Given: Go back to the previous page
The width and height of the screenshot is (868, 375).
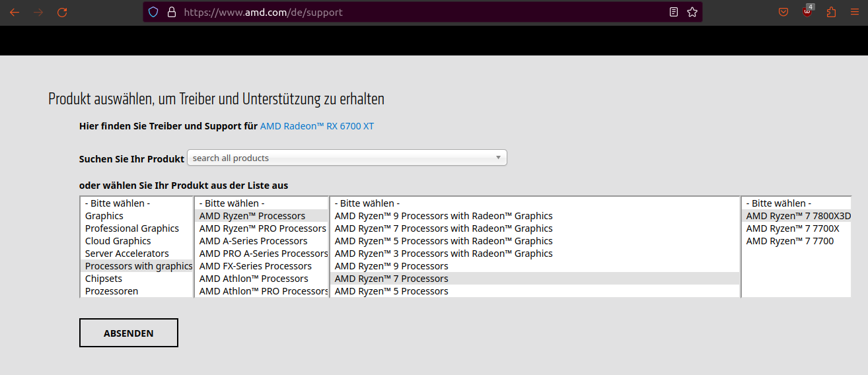Looking at the screenshot, I should (x=15, y=12).
